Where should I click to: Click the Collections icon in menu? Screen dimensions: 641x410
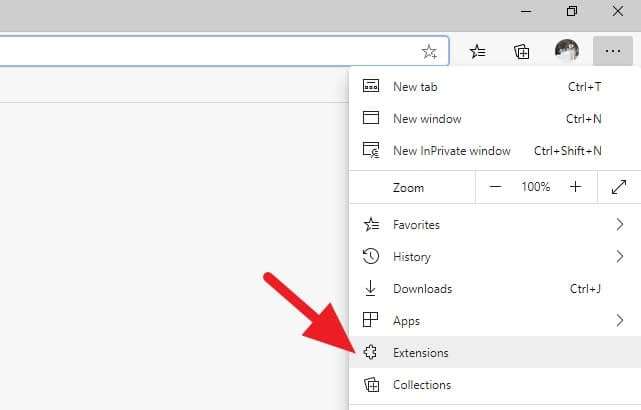tap(372, 385)
